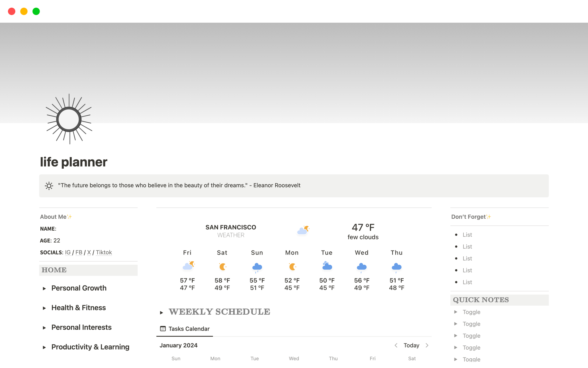The width and height of the screenshot is (588, 368).
Task: Click the Wed calendar column header
Action: [294, 358]
